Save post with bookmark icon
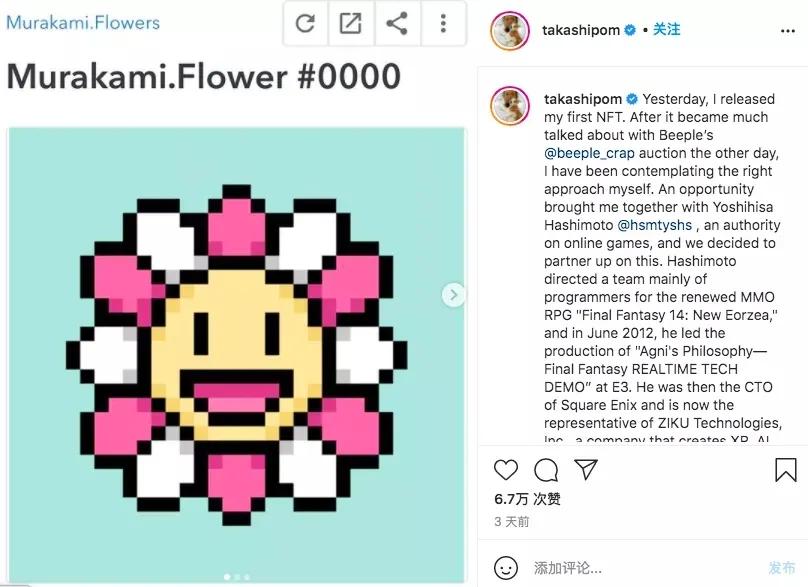Screen dimensions: 808x587 click(x=786, y=469)
